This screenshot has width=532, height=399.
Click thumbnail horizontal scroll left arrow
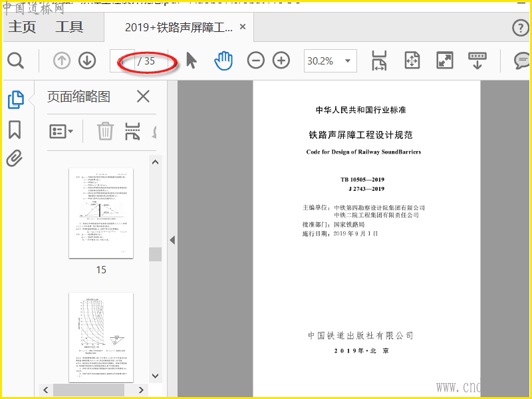click(46, 390)
